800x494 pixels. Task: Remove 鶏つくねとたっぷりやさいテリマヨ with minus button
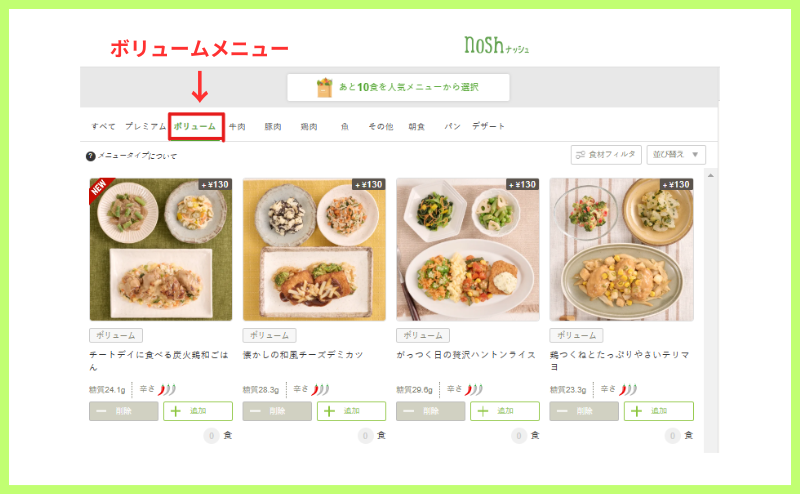pyautogui.click(x=584, y=411)
